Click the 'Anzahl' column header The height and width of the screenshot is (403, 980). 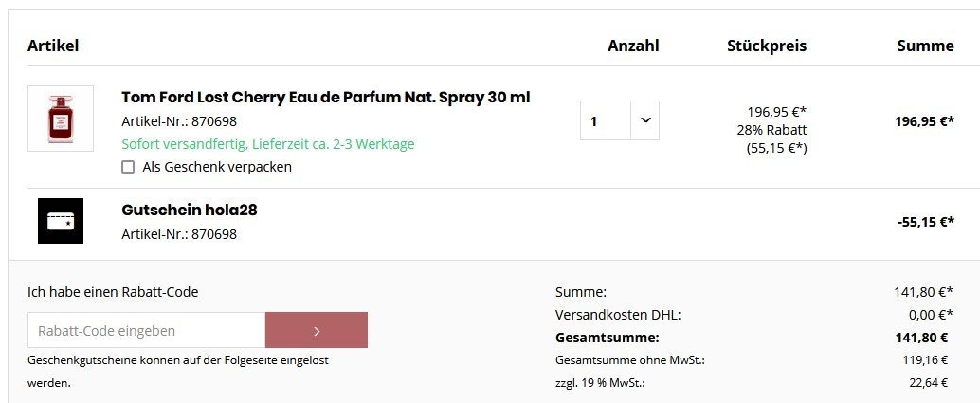tap(633, 46)
